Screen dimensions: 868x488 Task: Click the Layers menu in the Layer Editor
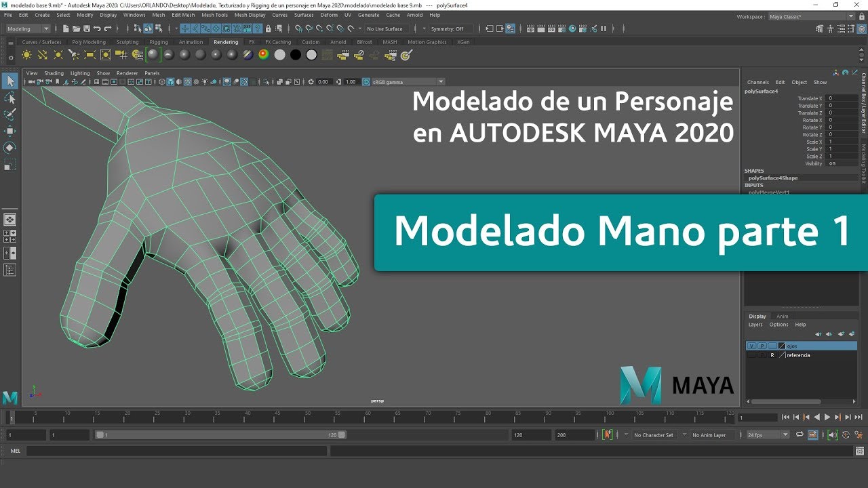755,325
